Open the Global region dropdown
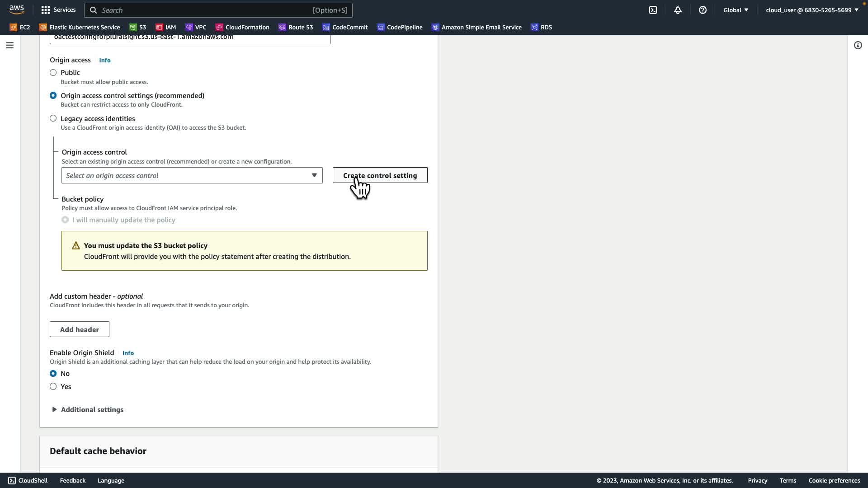 [x=736, y=10]
